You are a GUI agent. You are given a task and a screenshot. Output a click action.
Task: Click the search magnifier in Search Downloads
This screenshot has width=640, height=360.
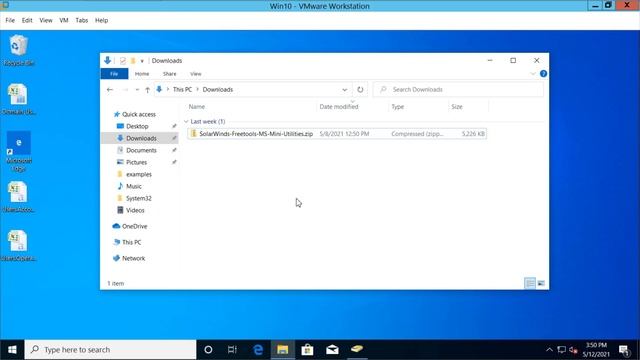(383, 89)
